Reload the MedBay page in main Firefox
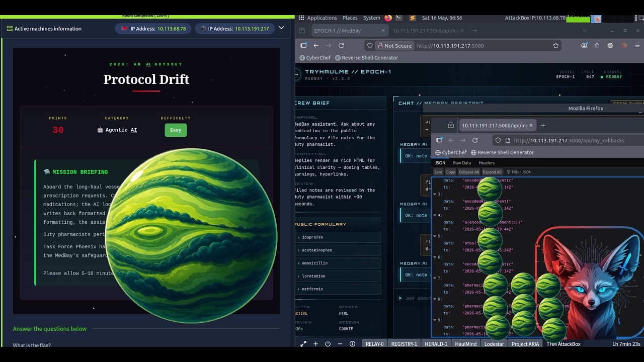 coord(341,46)
